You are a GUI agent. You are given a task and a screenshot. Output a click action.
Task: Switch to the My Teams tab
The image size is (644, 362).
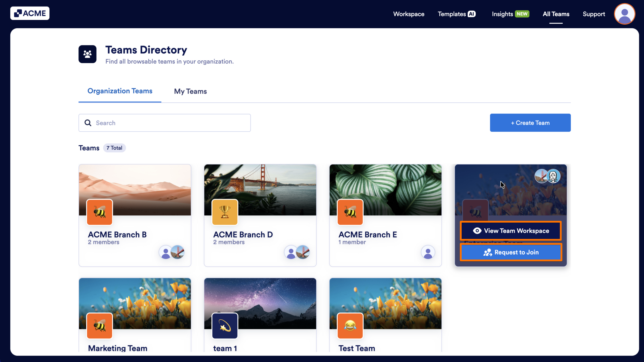pos(190,91)
